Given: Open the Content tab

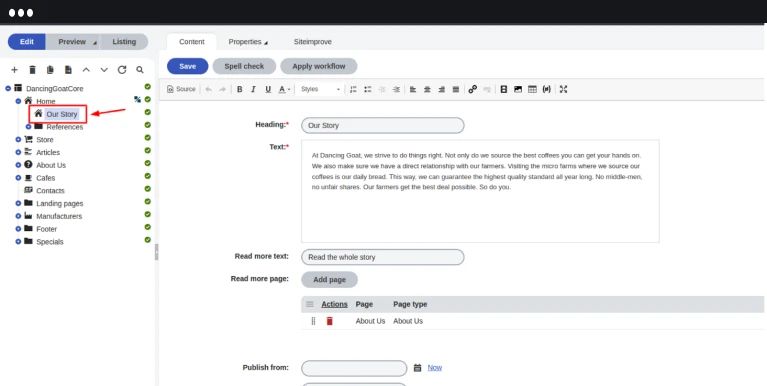Looking at the screenshot, I should tap(192, 42).
